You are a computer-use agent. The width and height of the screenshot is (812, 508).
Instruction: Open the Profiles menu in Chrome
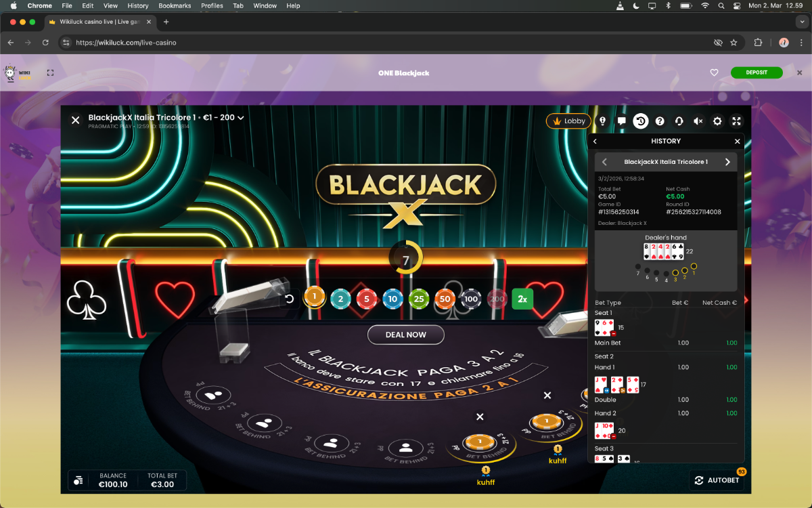pyautogui.click(x=212, y=5)
